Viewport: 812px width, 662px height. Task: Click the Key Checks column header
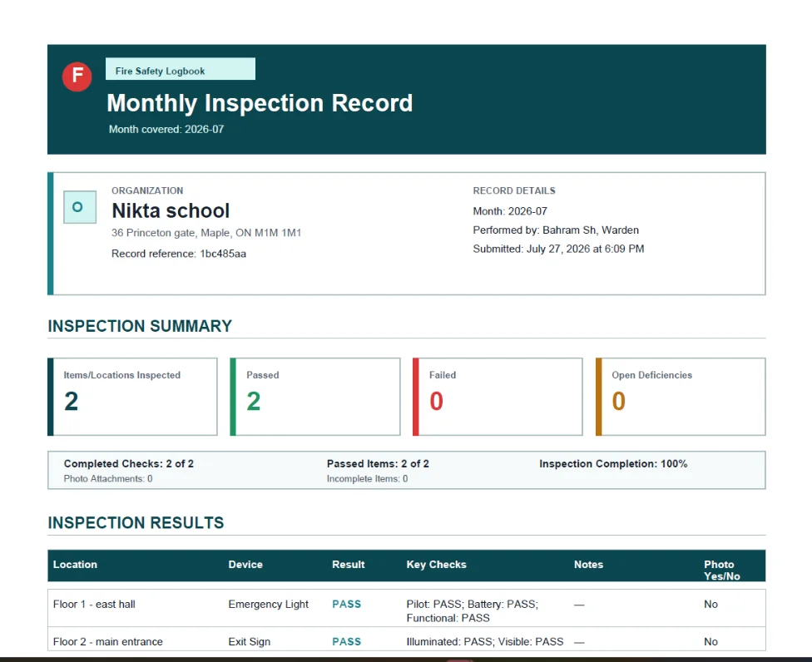[436, 565]
